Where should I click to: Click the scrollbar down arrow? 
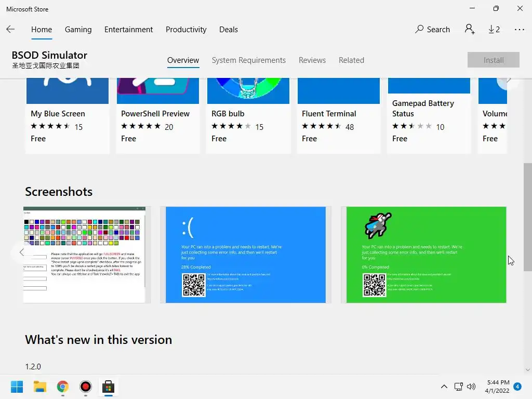(528, 370)
